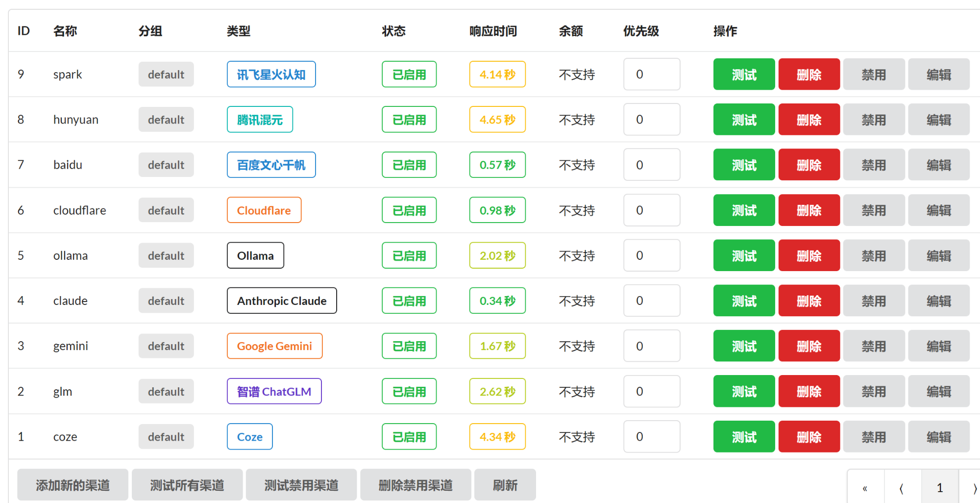Screen dimensions: 980x503
Task: Delete the glm channel
Action: (809, 391)
